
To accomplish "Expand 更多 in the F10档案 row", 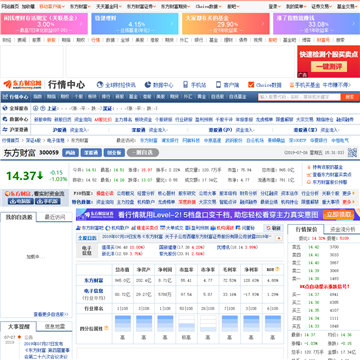I will point(348,193).
